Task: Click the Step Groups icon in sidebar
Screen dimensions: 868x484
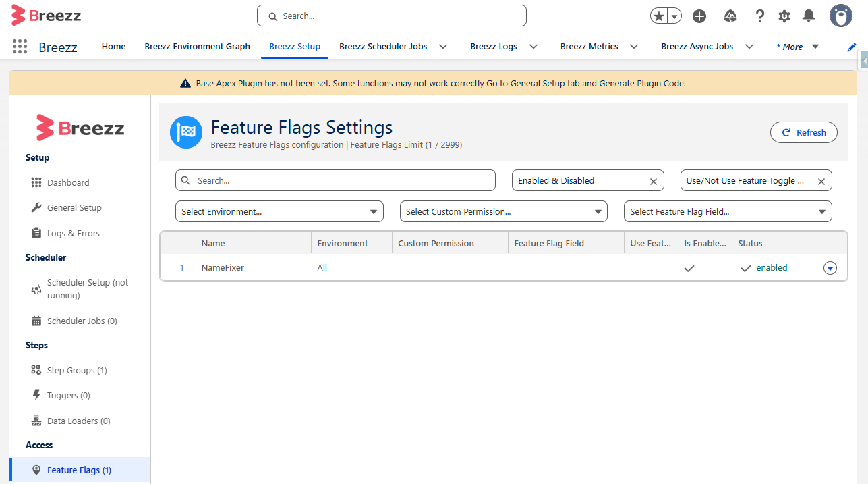Action: point(36,370)
